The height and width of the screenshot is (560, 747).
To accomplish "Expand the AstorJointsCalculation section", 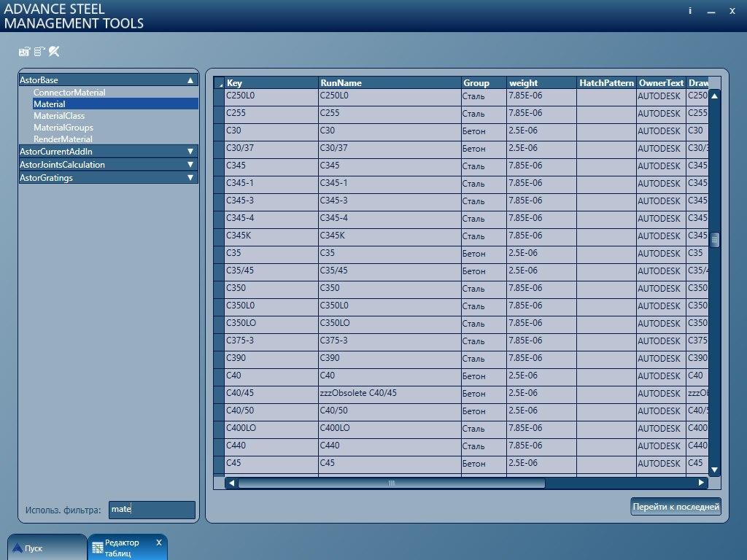I will (190, 165).
